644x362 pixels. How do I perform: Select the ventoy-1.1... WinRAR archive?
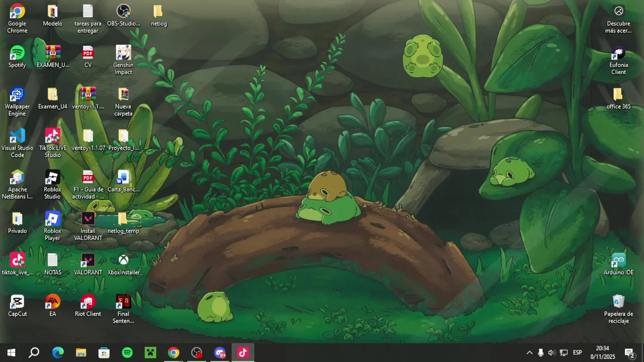(88, 98)
